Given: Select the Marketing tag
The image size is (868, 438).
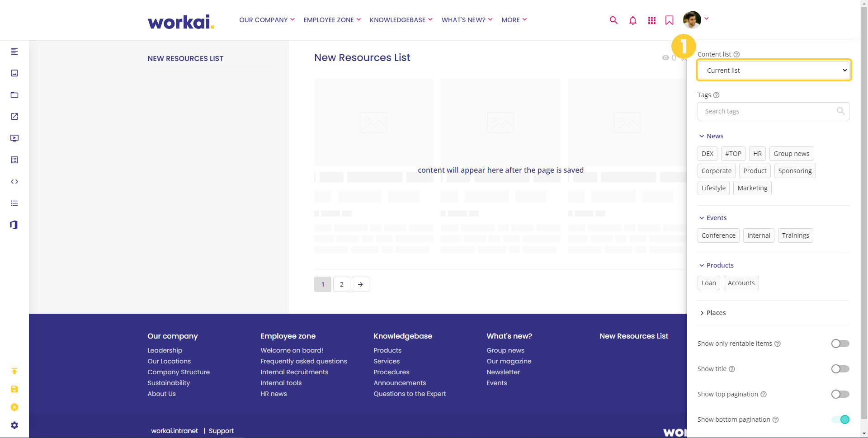Looking at the screenshot, I should click(752, 188).
